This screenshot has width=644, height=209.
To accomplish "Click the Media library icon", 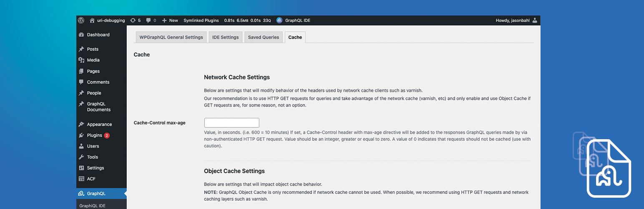I will [x=81, y=60].
